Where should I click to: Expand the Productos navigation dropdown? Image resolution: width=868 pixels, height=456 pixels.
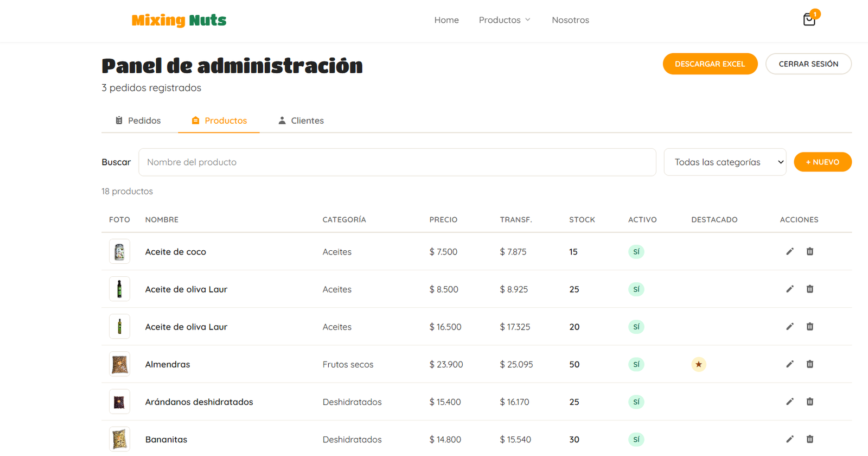click(x=505, y=20)
